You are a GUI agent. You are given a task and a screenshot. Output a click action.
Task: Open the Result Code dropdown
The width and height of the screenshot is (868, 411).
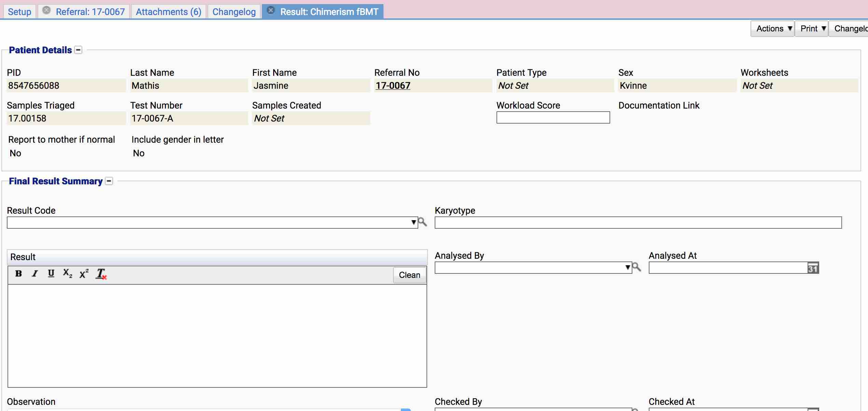[x=414, y=223]
